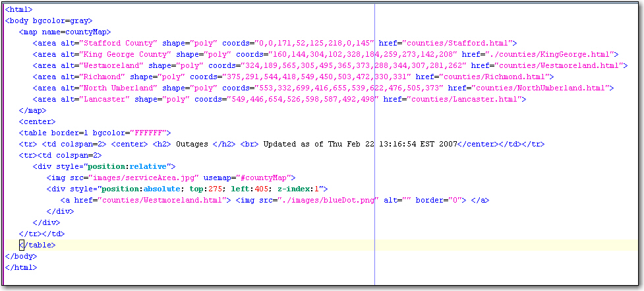This screenshot has width=644, height=291.
Task: Click href "counties/Lancaster.html"
Action: [x=467, y=99]
